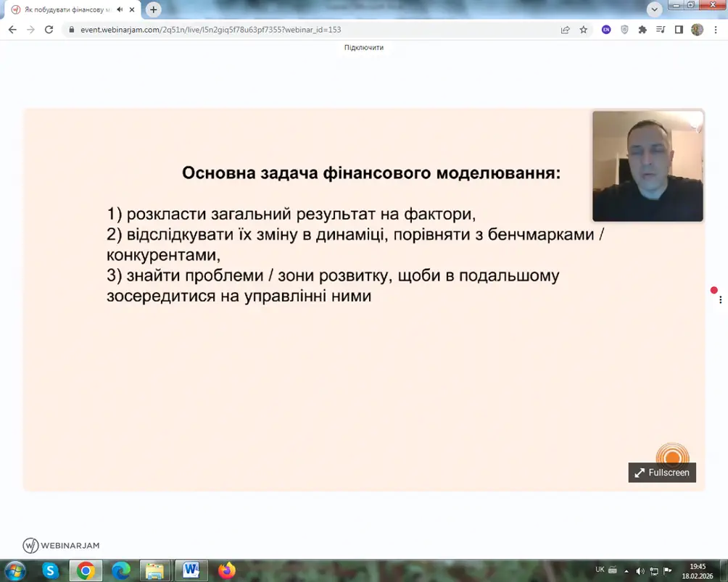
Task: Open the Chrome three-dot menu
Action: tap(716, 30)
